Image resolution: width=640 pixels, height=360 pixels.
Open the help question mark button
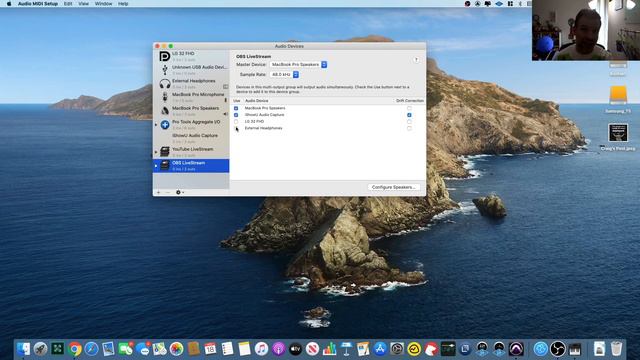click(416, 60)
